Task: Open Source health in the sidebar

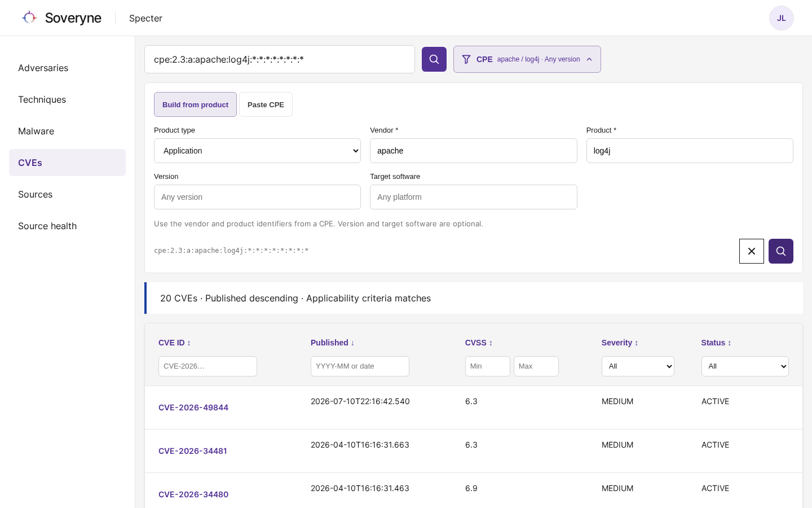Action: pos(67,226)
